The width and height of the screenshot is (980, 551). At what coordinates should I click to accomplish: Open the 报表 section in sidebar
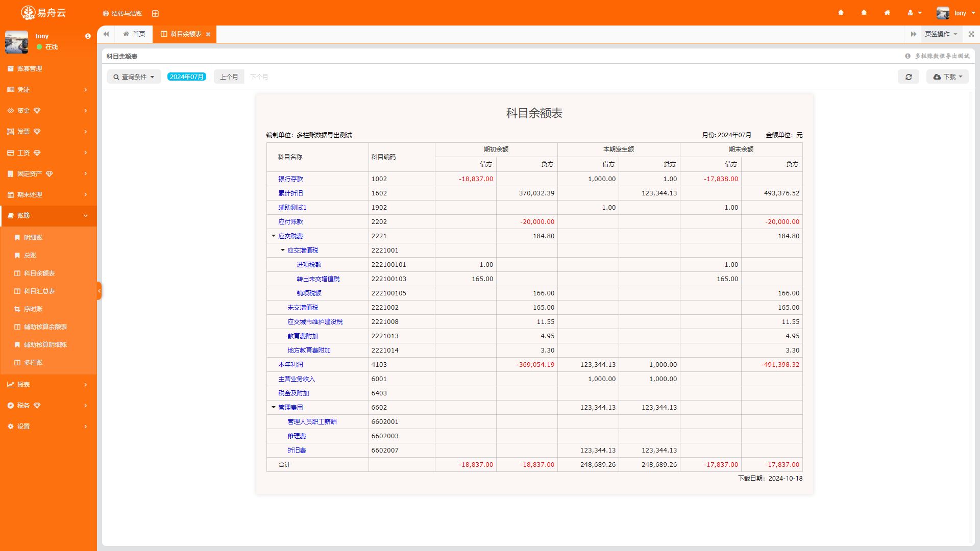[x=48, y=384]
